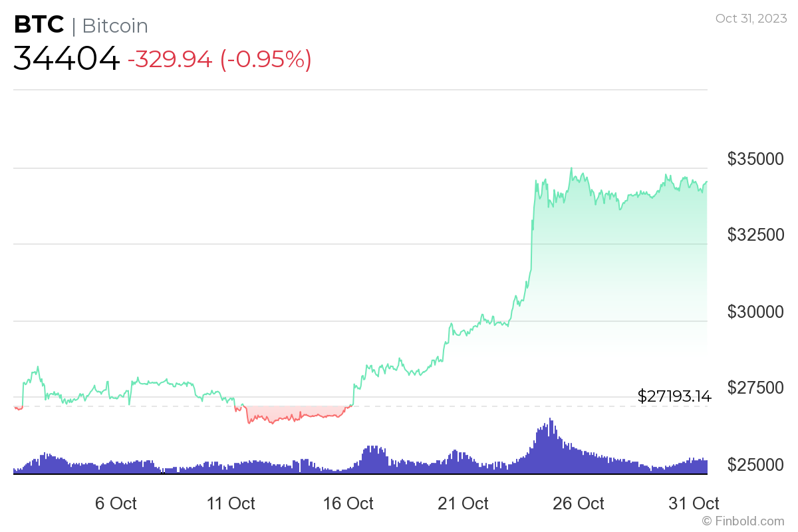
Task: Click the $25000 y-axis label
Action: point(756,464)
